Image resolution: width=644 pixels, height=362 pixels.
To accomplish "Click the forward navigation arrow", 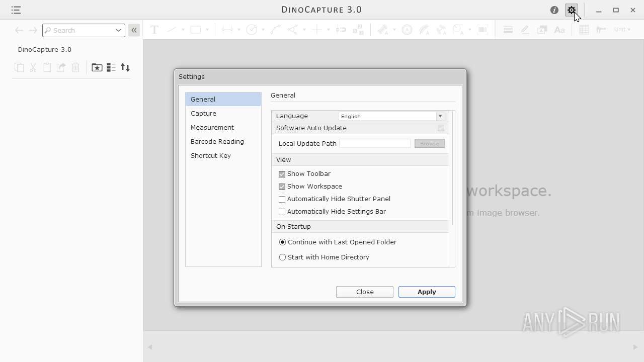I will 33,30.
